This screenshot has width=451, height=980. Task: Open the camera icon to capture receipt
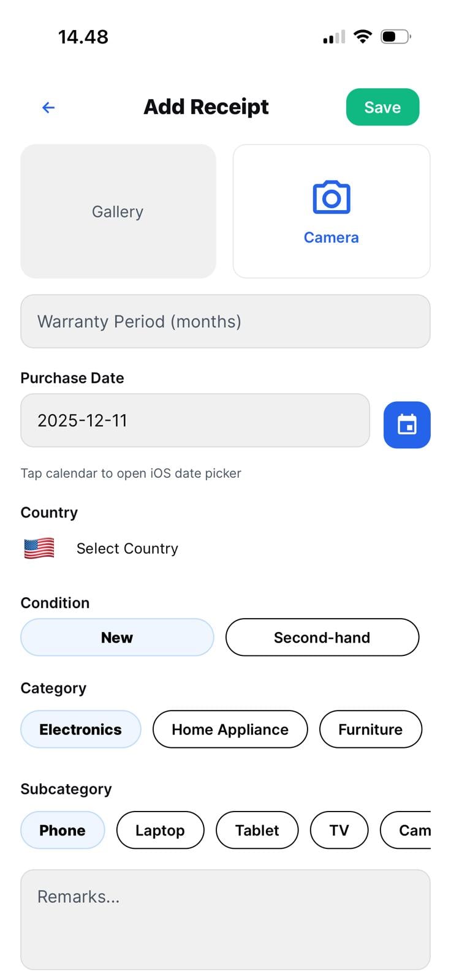point(332,198)
